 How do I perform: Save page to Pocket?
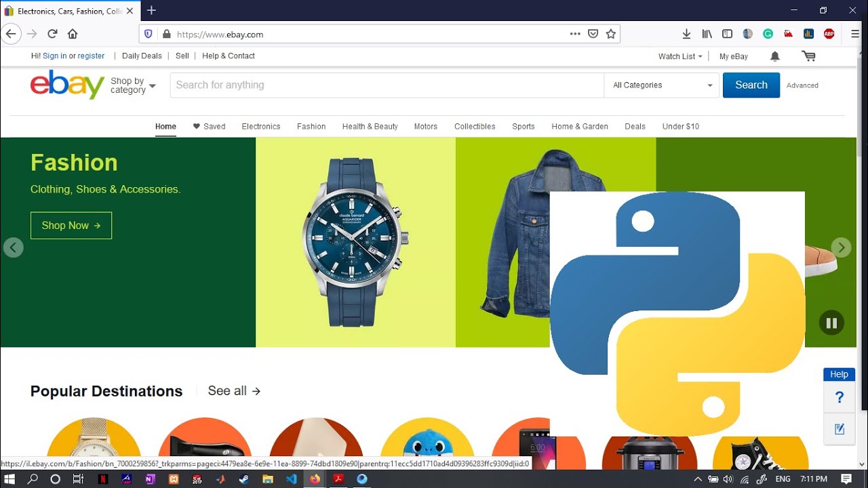[593, 34]
